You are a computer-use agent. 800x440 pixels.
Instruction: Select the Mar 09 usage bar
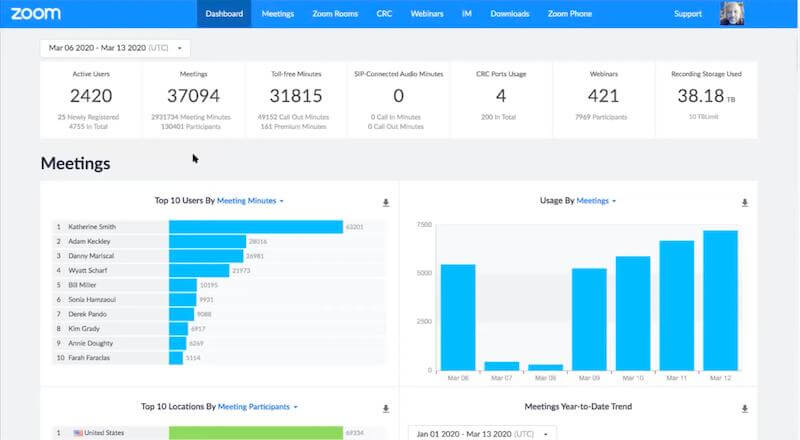589,320
